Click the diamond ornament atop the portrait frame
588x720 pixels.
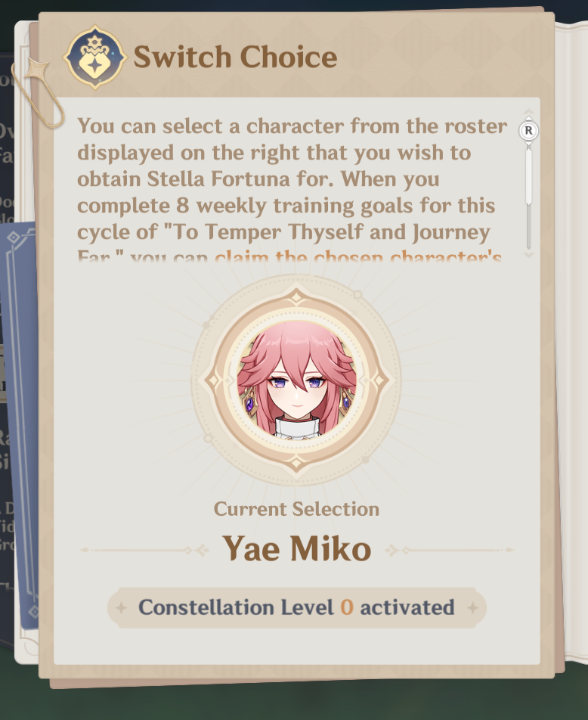tap(296, 297)
